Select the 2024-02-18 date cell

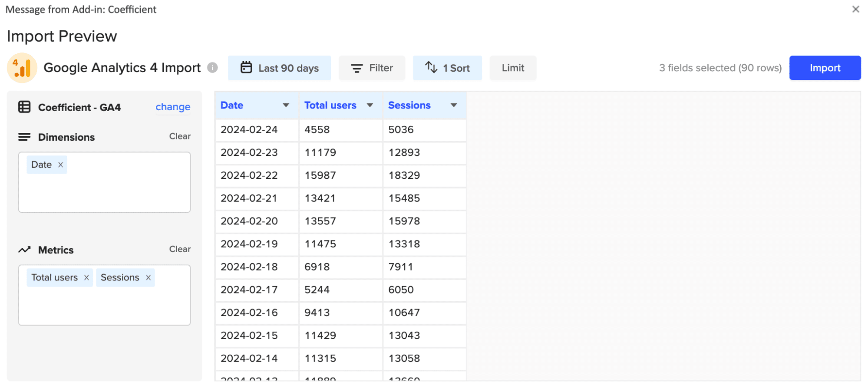click(x=257, y=267)
